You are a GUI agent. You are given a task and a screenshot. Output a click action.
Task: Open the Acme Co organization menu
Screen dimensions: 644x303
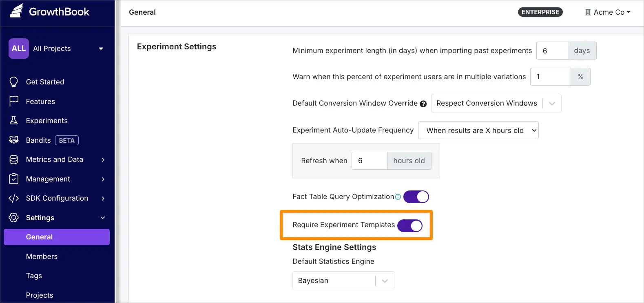click(x=608, y=12)
